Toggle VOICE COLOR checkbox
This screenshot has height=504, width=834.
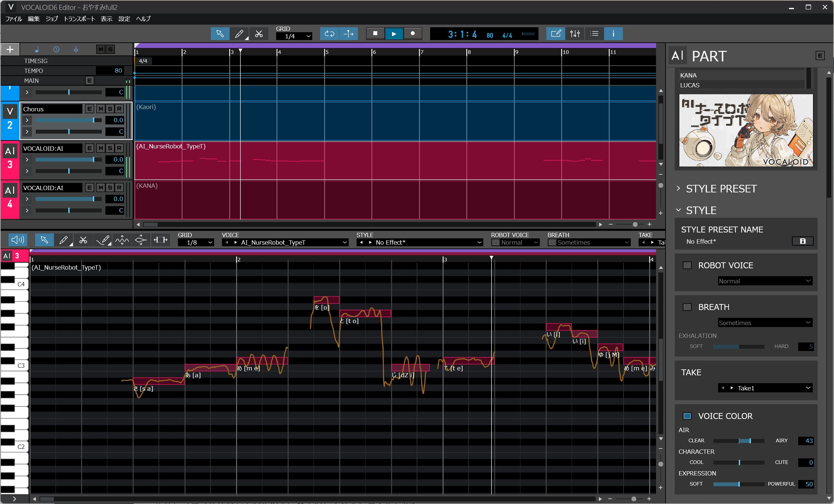point(687,416)
